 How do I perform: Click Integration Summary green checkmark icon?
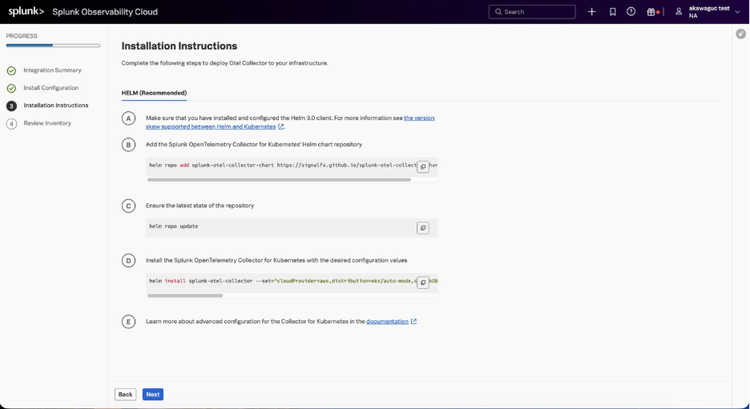click(11, 71)
